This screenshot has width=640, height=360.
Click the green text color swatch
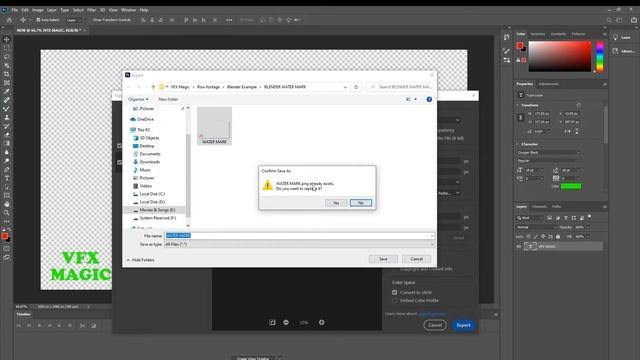point(571,186)
